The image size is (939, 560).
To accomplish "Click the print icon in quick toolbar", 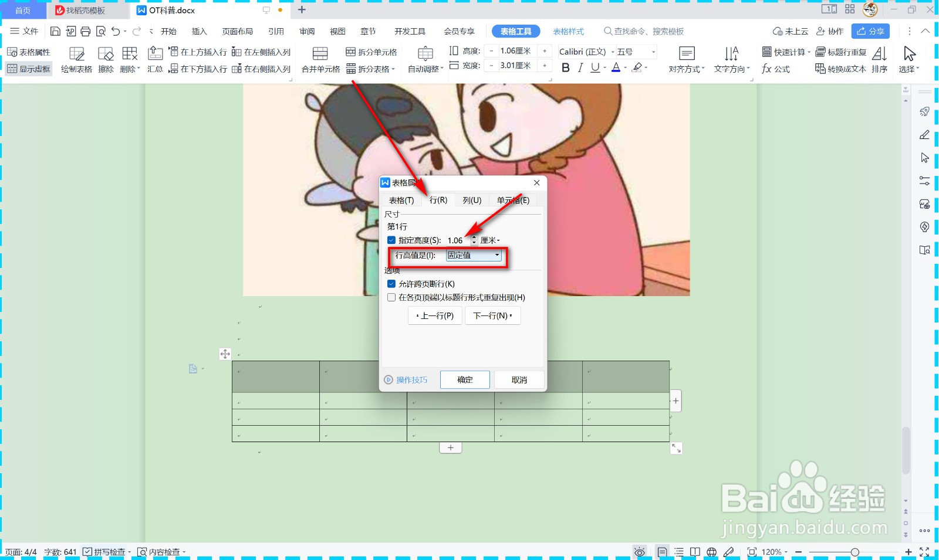I will pos(86,31).
